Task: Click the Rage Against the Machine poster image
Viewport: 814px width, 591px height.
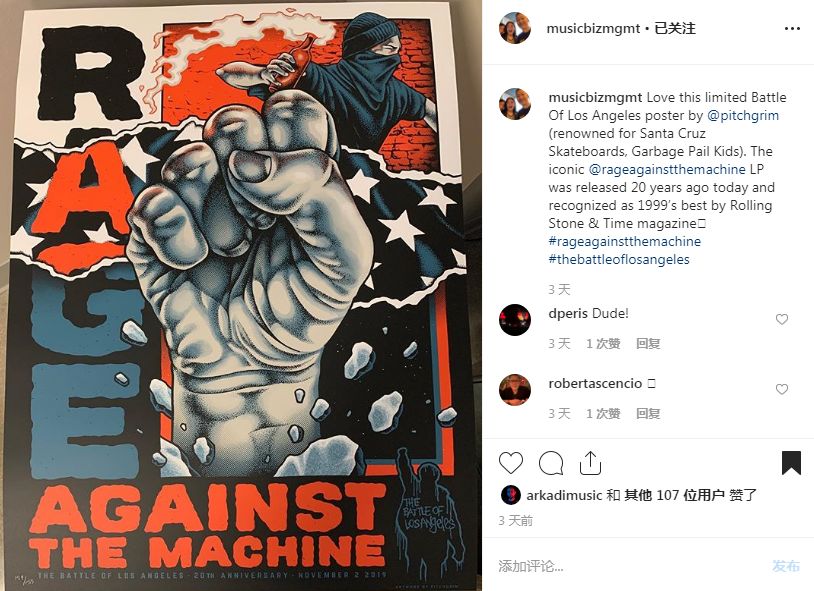Action: 239,298
